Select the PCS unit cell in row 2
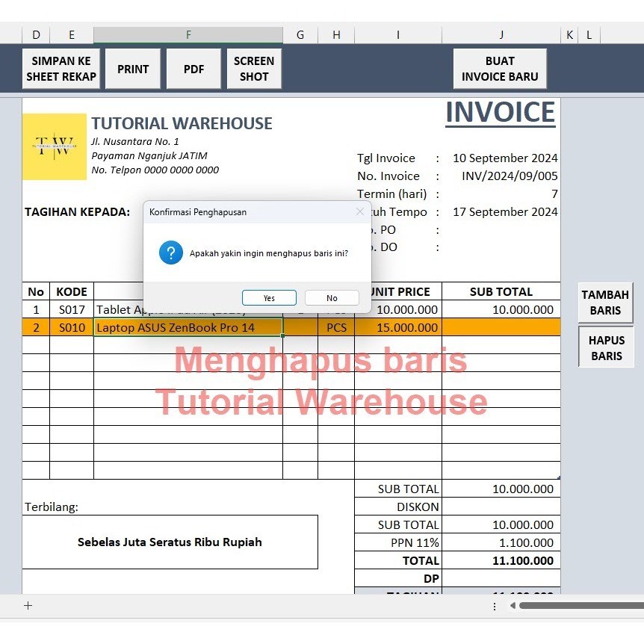The width and height of the screenshot is (644, 644). point(336,327)
